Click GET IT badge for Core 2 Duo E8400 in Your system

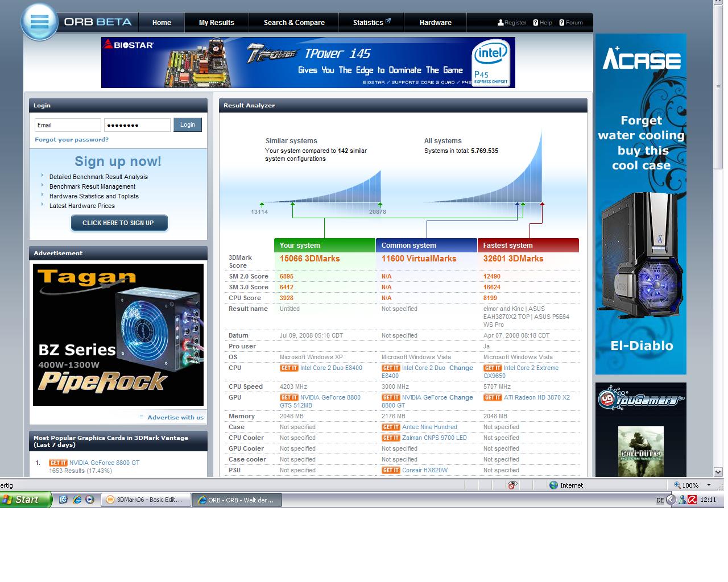click(289, 368)
